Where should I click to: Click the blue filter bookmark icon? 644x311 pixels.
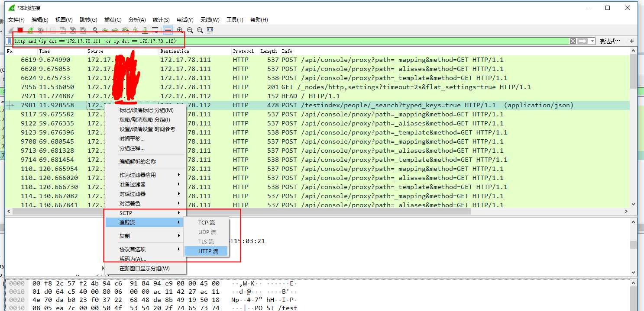point(9,41)
